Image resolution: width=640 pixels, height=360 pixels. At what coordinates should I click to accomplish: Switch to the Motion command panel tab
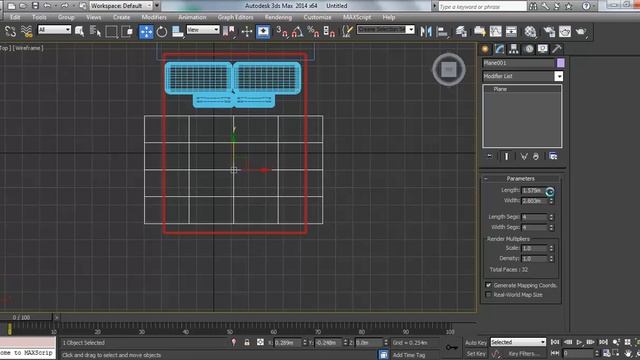click(x=529, y=49)
